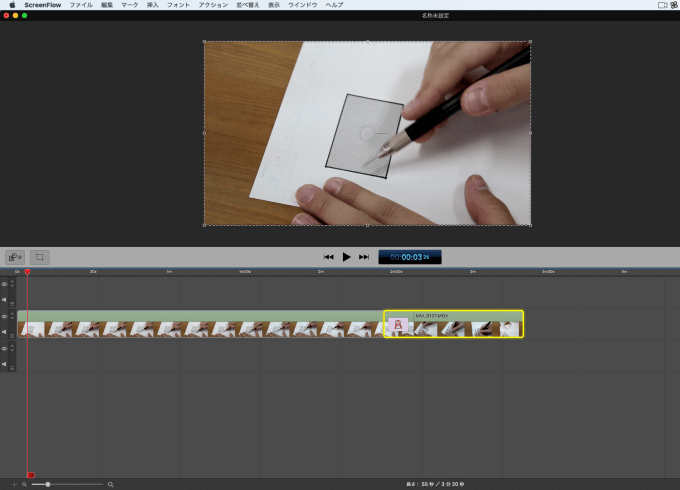Click the plus icon in the bottom bar

point(14,484)
